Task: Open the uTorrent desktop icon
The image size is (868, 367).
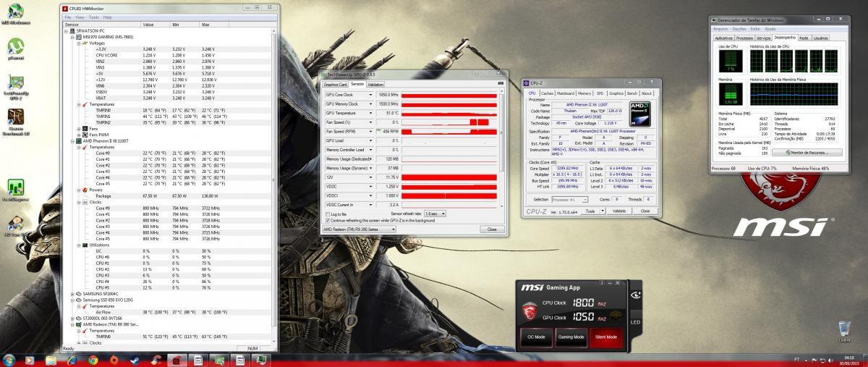Action: click(15, 50)
